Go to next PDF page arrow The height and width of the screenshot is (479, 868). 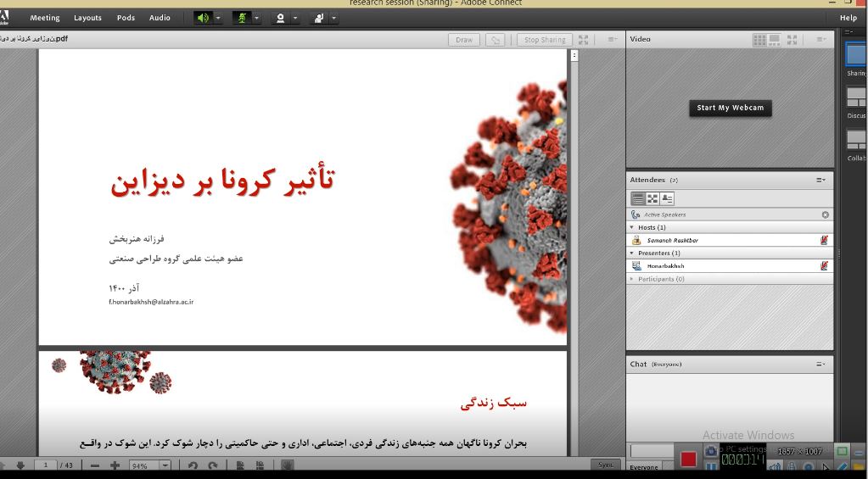tap(21, 465)
